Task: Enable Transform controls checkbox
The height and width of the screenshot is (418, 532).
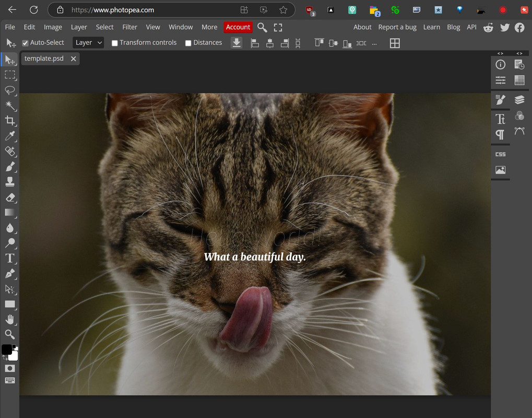Action: pos(115,43)
